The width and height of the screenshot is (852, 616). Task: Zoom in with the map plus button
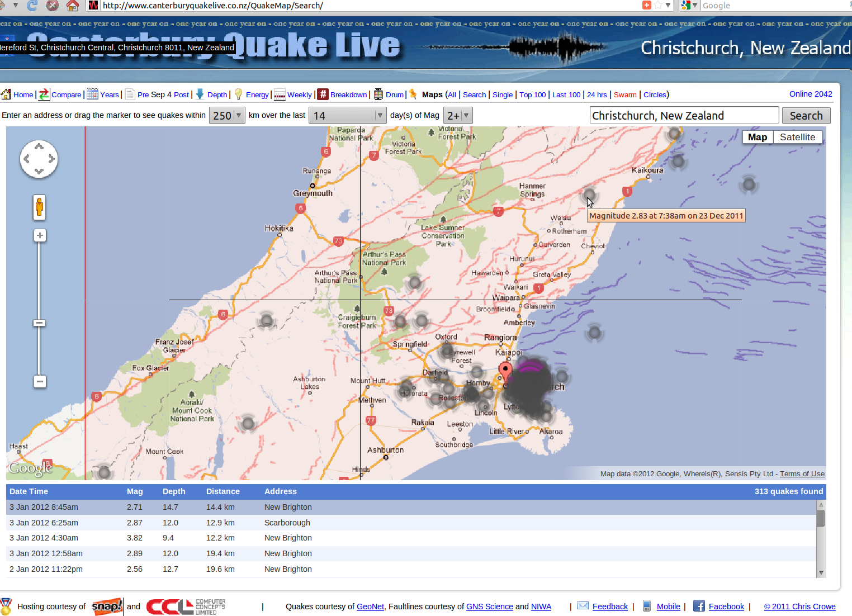[40, 235]
